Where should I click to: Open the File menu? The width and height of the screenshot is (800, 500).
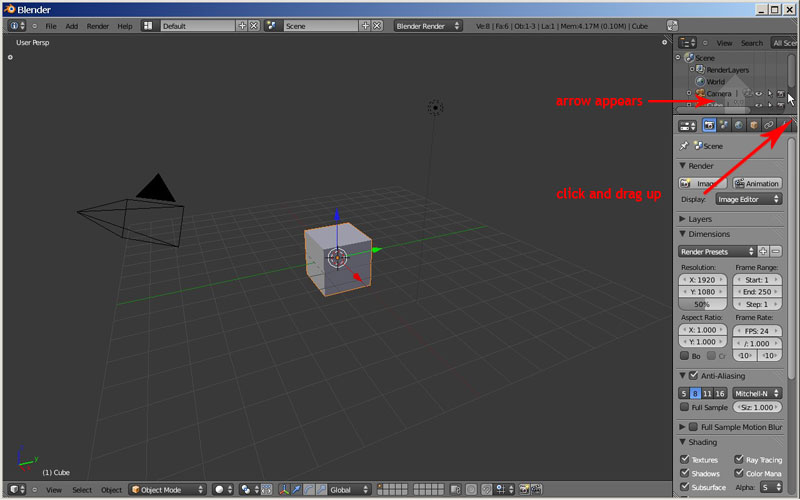point(50,25)
